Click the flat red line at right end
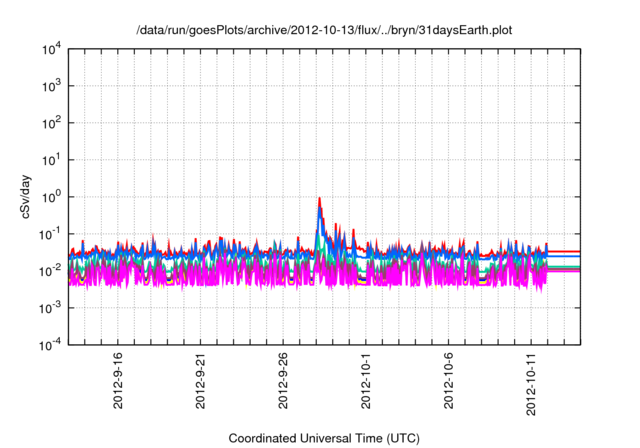The width and height of the screenshot is (640, 448). click(565, 252)
